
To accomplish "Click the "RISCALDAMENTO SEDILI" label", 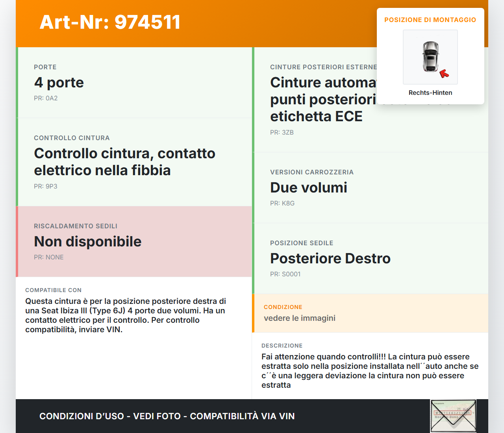I will [x=76, y=226].
